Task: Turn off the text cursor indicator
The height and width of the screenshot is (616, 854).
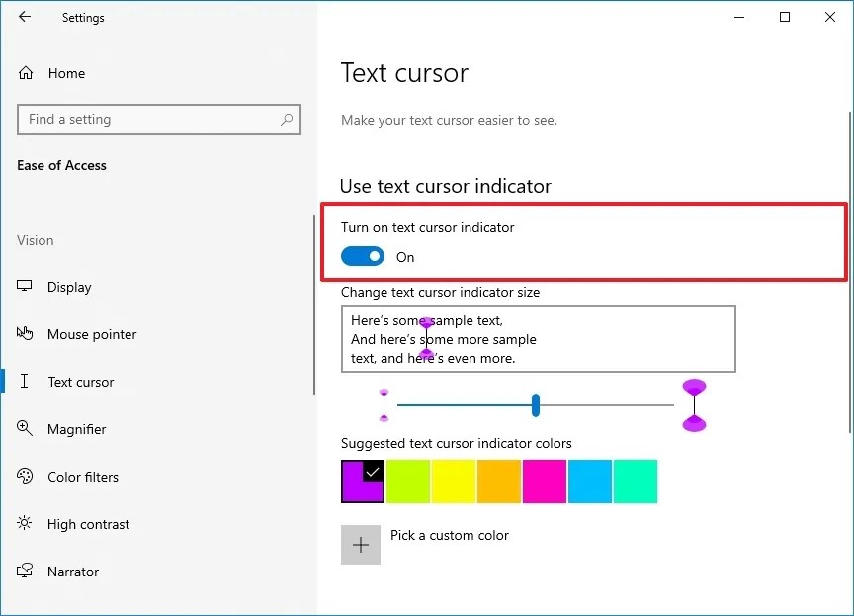Action: [362, 255]
